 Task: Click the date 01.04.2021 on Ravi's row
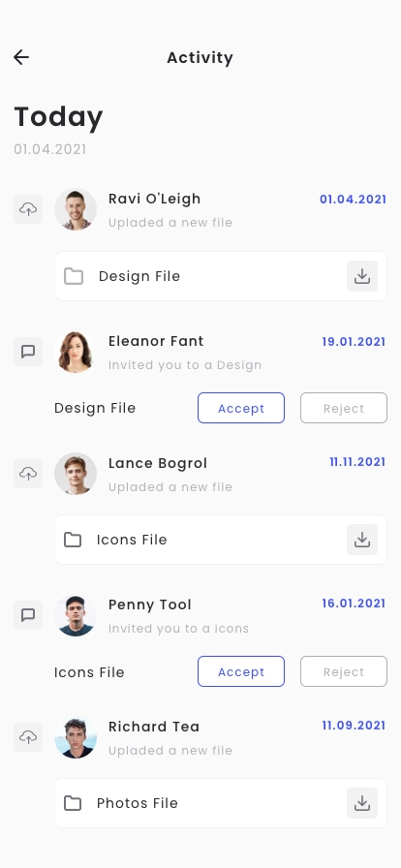[x=353, y=200]
